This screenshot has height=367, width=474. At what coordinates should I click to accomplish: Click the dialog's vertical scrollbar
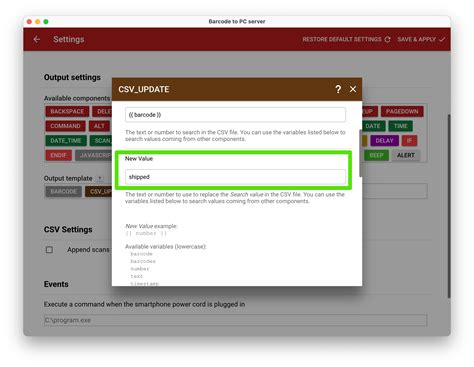tap(360, 153)
